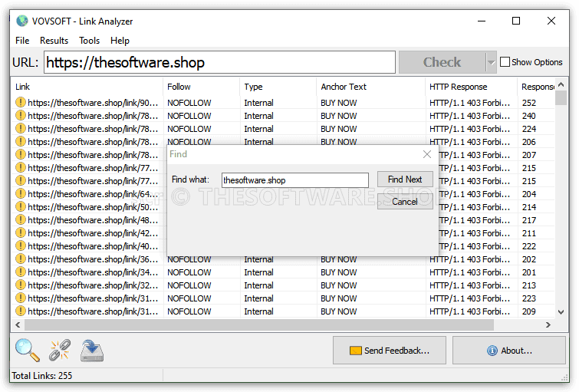Image resolution: width=579 pixels, height=392 pixels.
Task: Click response time value 209
Action: tap(529, 311)
